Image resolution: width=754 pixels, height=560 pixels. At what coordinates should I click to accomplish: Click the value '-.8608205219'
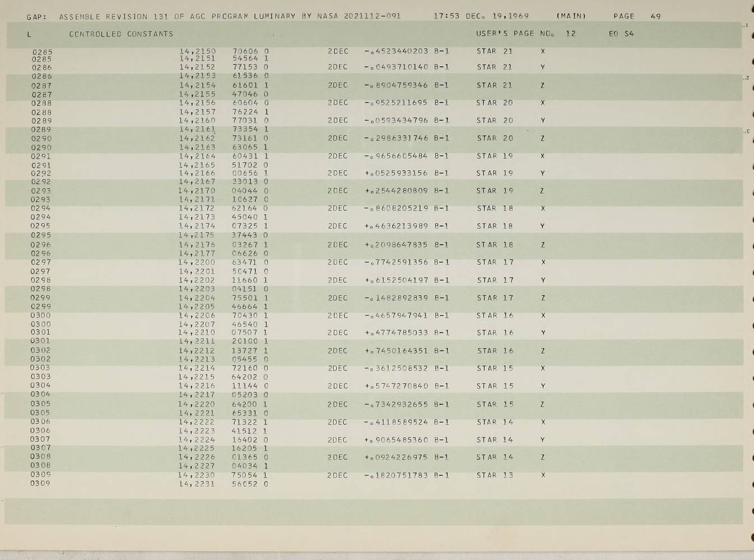396,208
